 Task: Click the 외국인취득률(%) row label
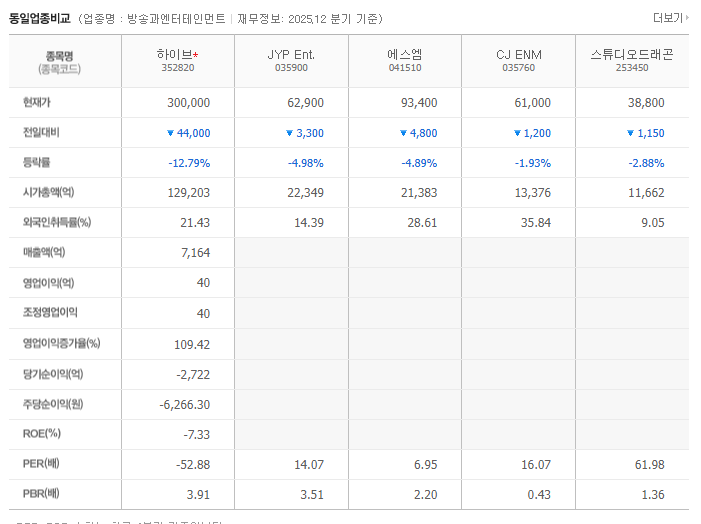(57, 222)
